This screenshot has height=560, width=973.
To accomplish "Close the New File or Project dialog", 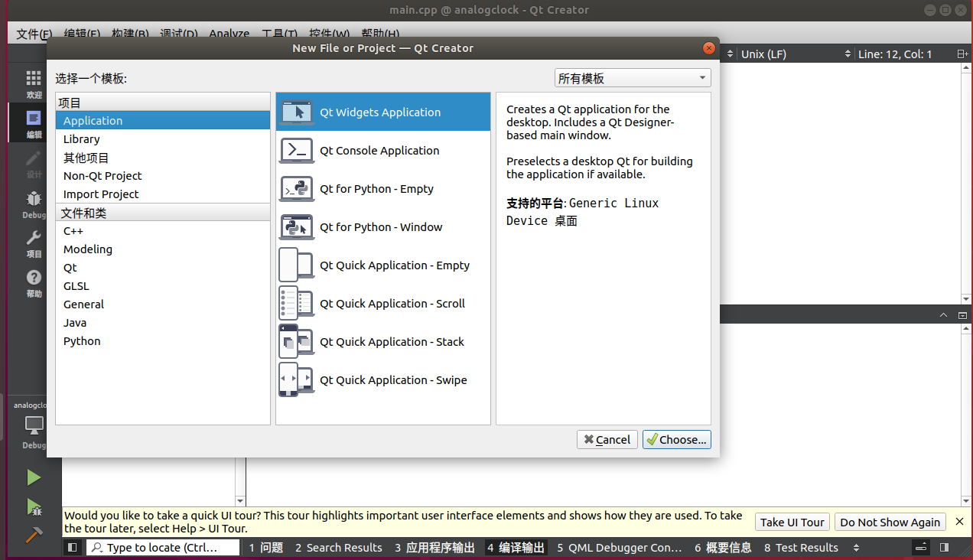I will pos(709,48).
